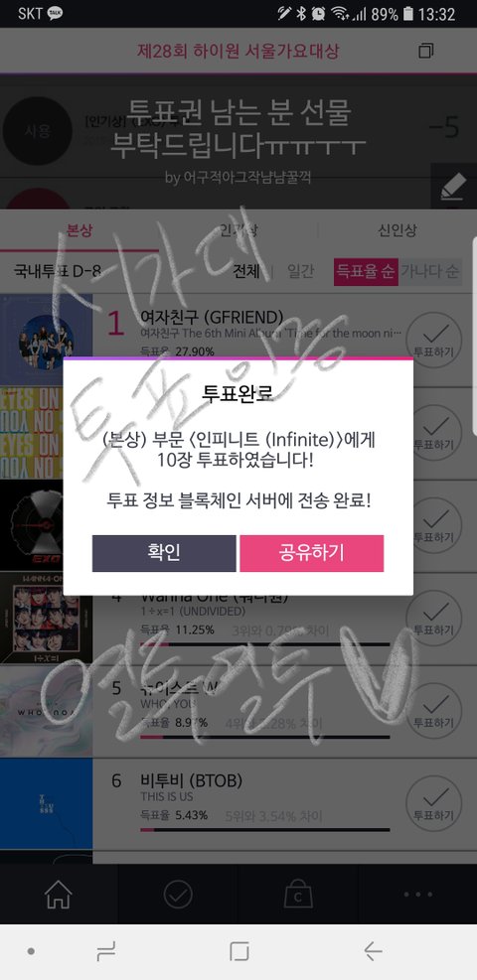Tap 투표하기 check for 여자친구 (GFRIEND)
The height and width of the screenshot is (980, 477).
(433, 340)
